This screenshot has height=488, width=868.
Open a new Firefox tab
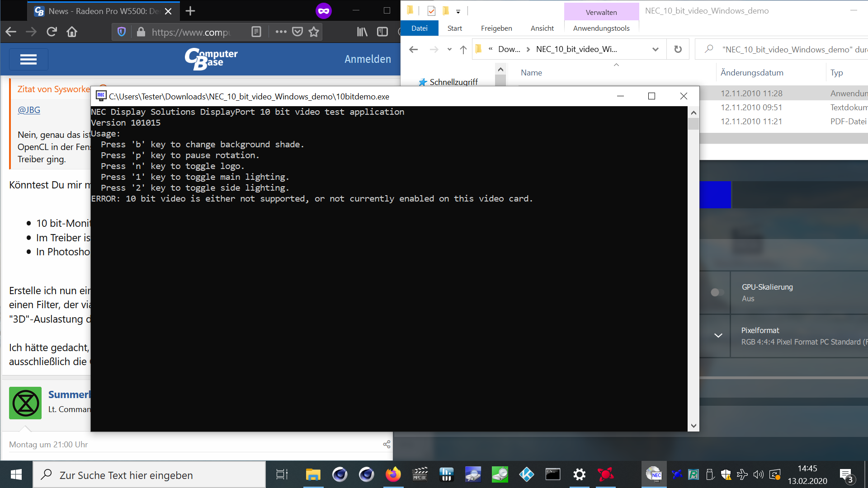(x=190, y=11)
